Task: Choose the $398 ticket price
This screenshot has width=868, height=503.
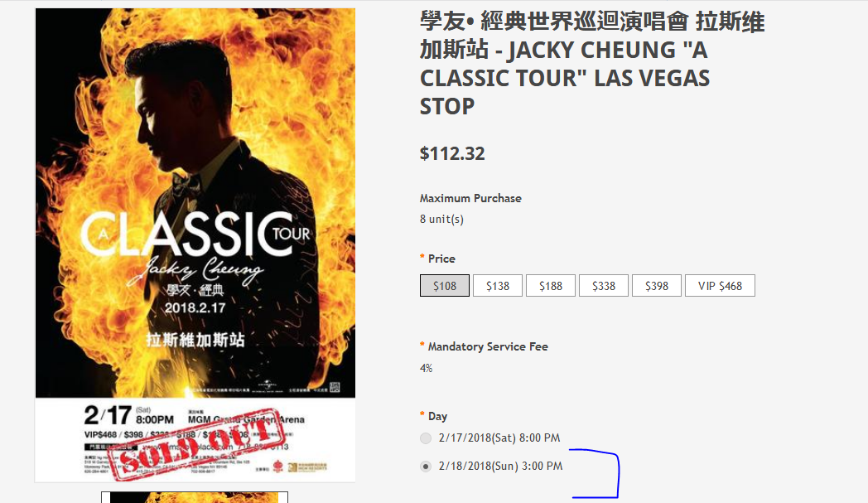Action: tap(657, 286)
